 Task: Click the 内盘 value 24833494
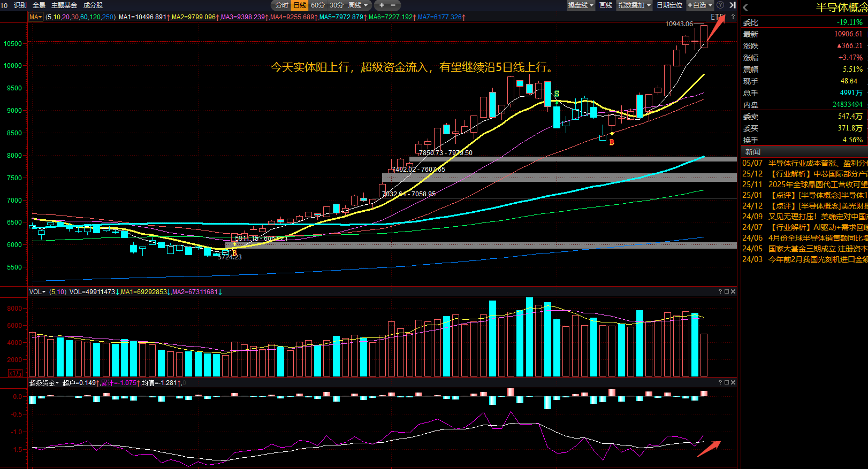(x=847, y=105)
